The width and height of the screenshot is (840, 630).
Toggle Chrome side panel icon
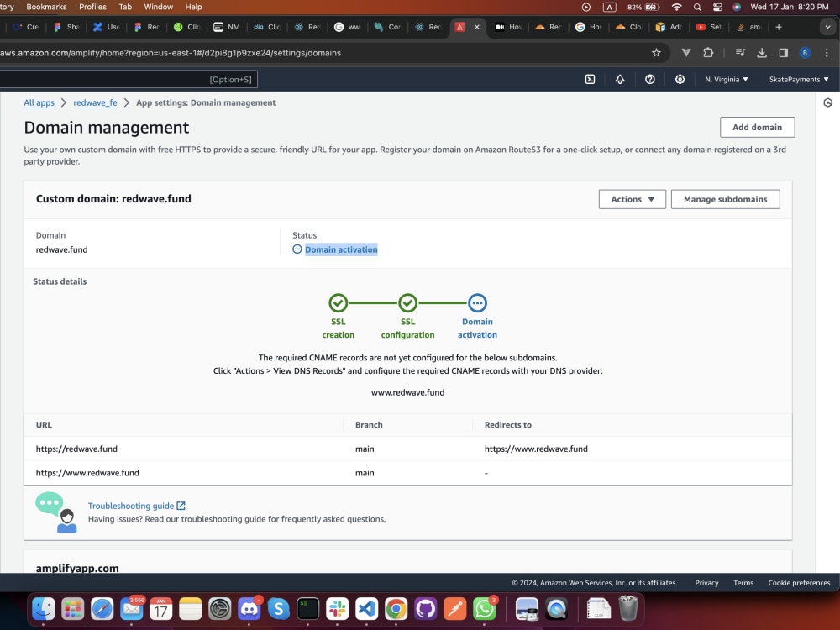tap(783, 52)
